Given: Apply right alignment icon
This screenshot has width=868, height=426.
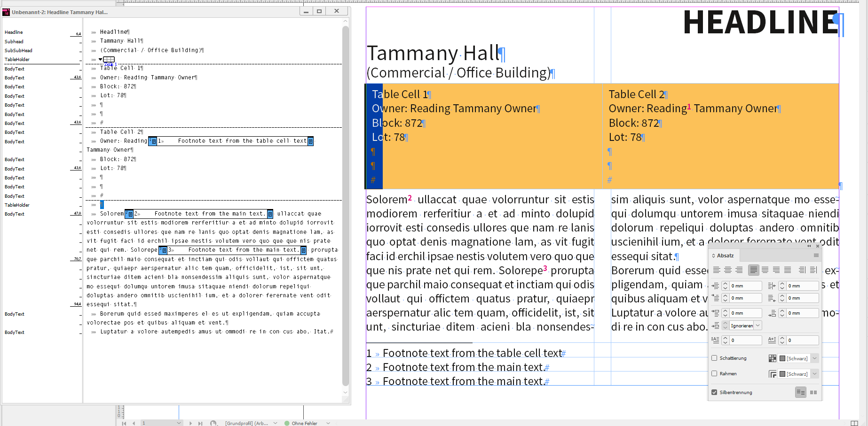Looking at the screenshot, I should [740, 270].
